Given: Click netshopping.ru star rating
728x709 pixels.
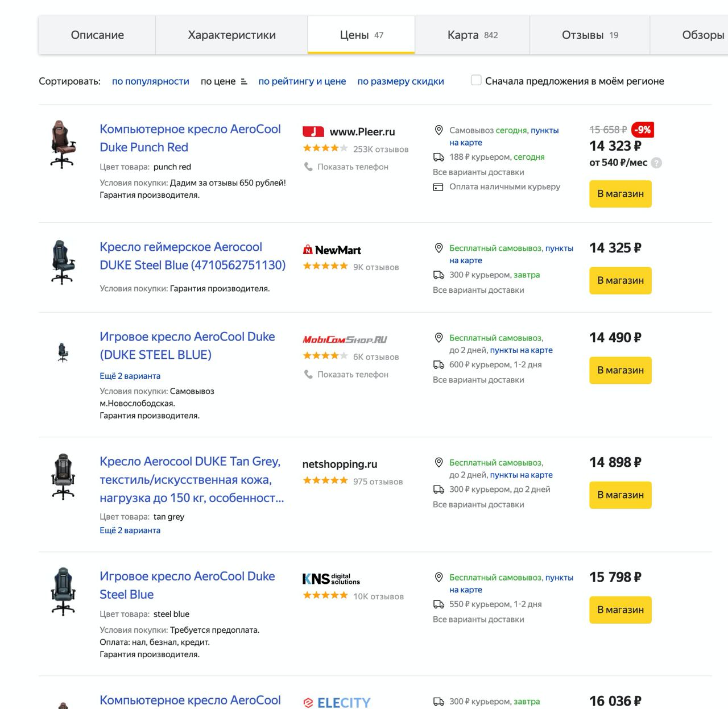Looking at the screenshot, I should point(325,480).
